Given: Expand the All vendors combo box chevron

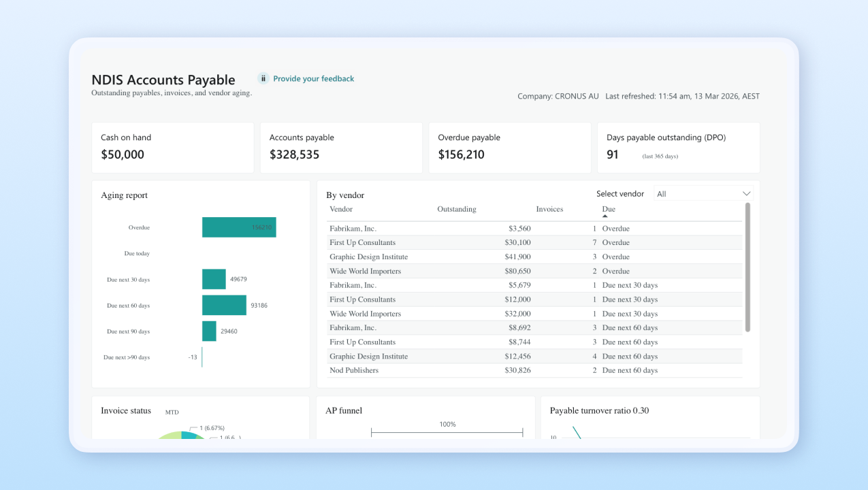Looking at the screenshot, I should (x=746, y=193).
